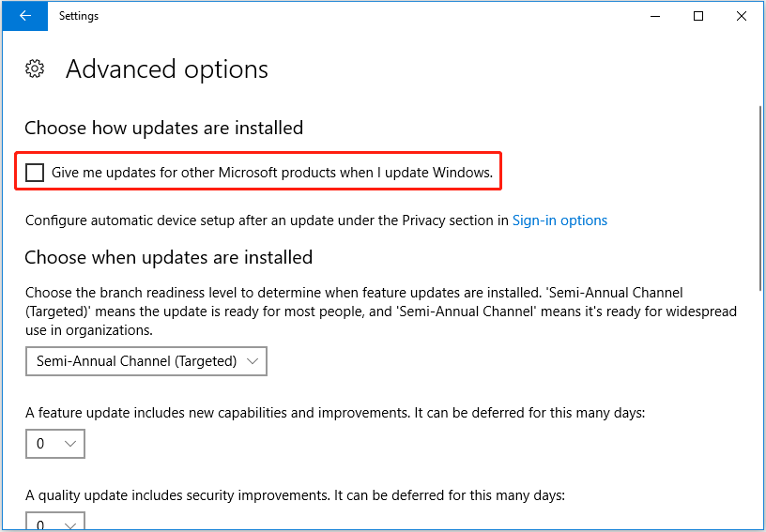This screenshot has width=766, height=532.
Task: Expand the Semi-Annual Channel (Targeted) dropdown
Action: 146,361
